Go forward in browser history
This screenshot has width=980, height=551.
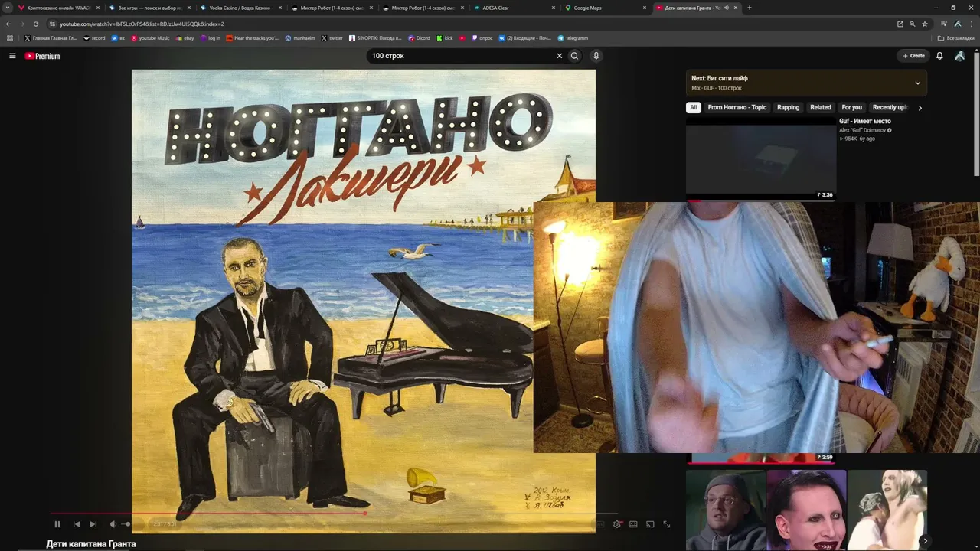tap(22, 24)
